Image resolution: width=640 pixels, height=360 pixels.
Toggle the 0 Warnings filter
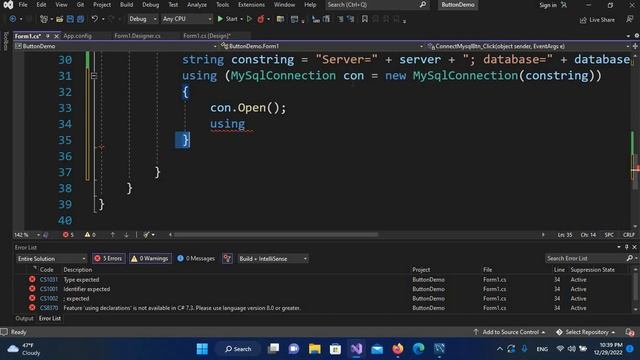pos(150,258)
